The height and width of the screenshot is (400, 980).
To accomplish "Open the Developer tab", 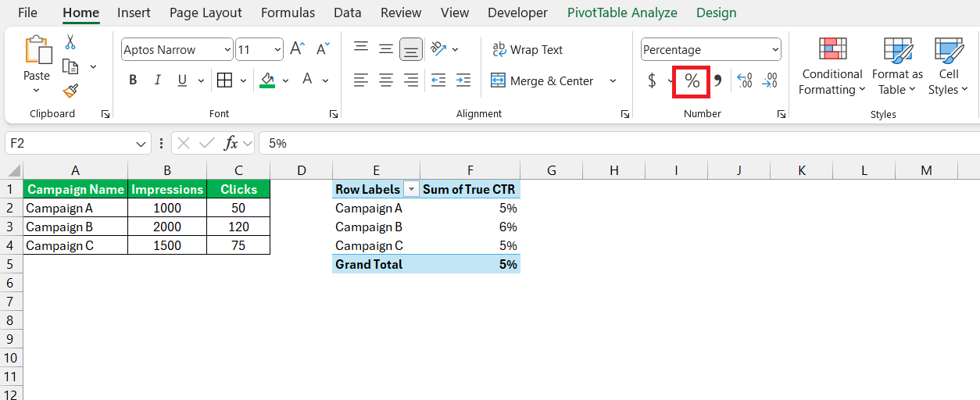I will (517, 12).
